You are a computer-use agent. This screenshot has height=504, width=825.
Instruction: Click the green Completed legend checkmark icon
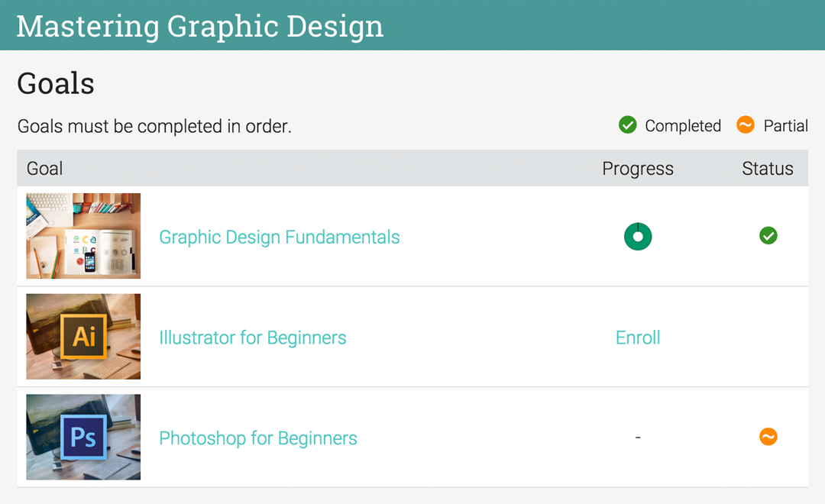627,125
